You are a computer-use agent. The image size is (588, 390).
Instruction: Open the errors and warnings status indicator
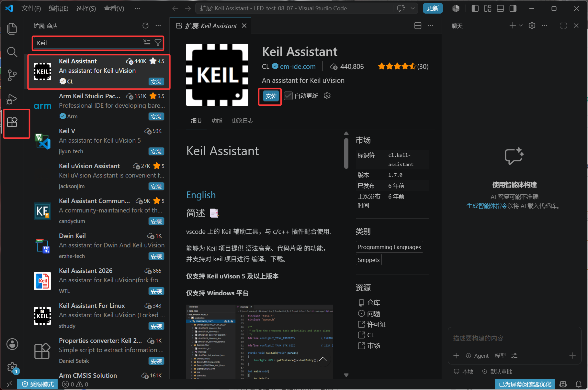[75, 384]
